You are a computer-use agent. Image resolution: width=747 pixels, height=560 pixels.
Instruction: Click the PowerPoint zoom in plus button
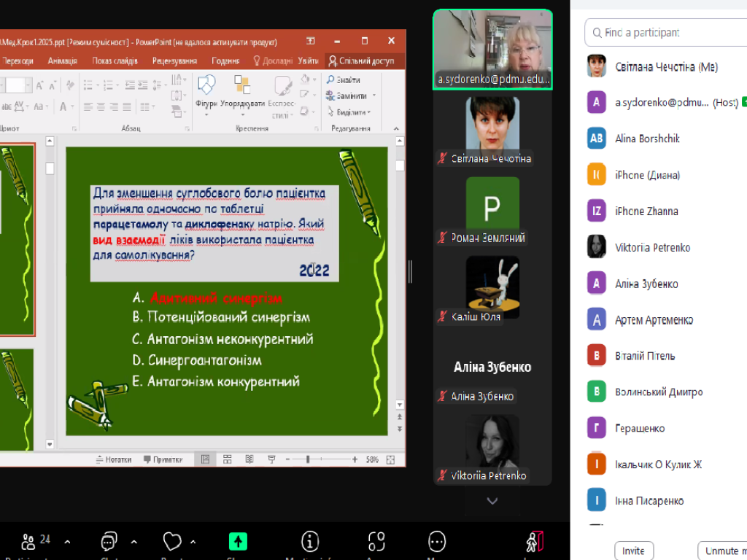click(355, 459)
